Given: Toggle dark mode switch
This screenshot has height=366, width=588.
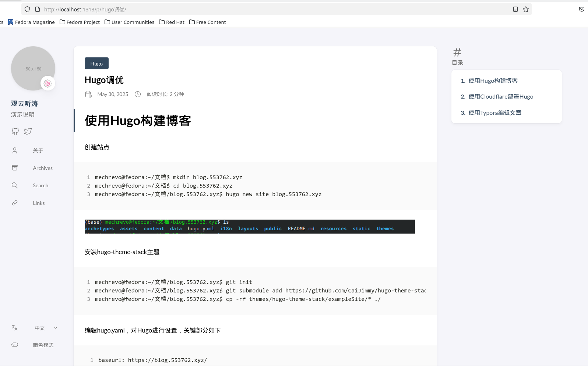Looking at the screenshot, I should click(x=15, y=345).
